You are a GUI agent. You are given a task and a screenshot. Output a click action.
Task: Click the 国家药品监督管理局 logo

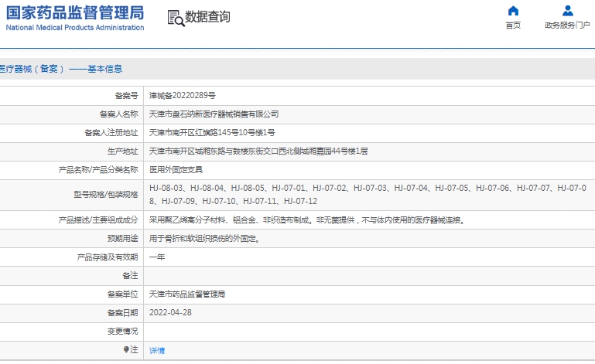pyautogui.click(x=75, y=13)
